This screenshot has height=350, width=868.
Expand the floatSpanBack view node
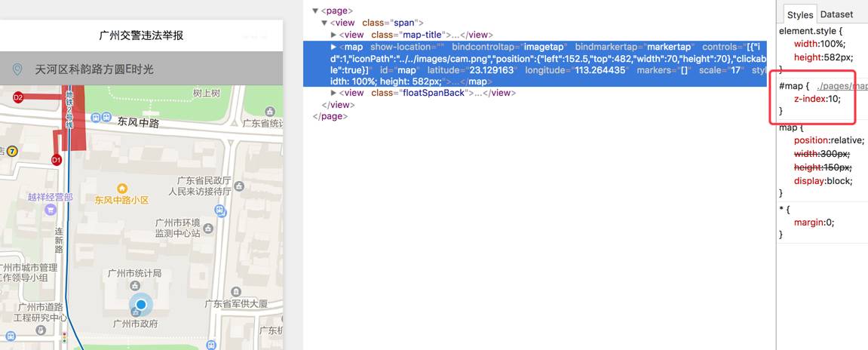point(333,93)
